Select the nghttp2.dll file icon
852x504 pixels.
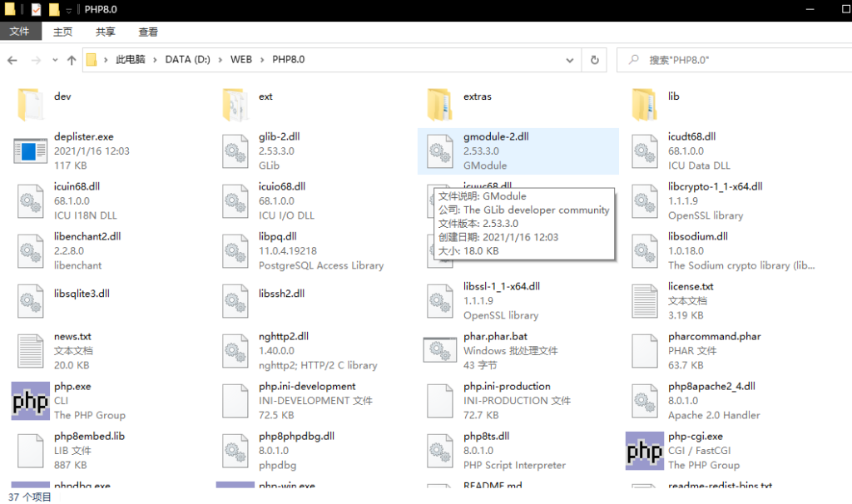pyautogui.click(x=235, y=351)
